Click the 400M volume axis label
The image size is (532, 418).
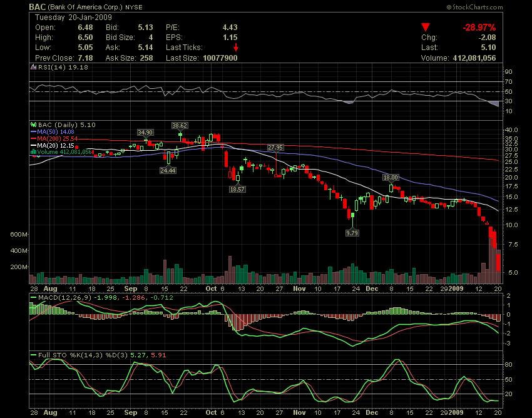point(19,251)
